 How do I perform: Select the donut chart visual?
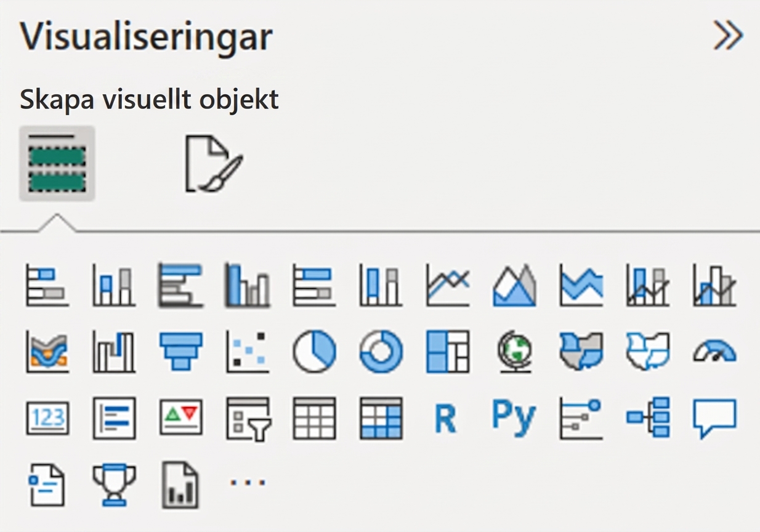click(381, 352)
